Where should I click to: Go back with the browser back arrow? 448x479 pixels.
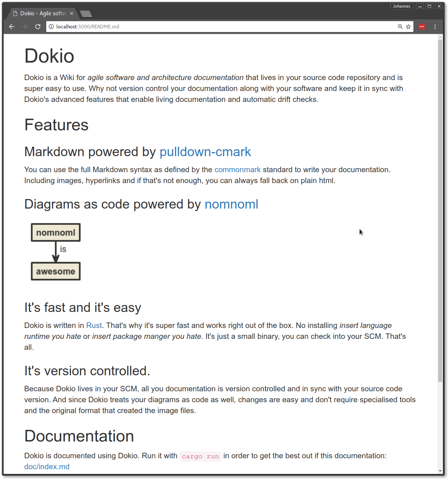tap(12, 27)
